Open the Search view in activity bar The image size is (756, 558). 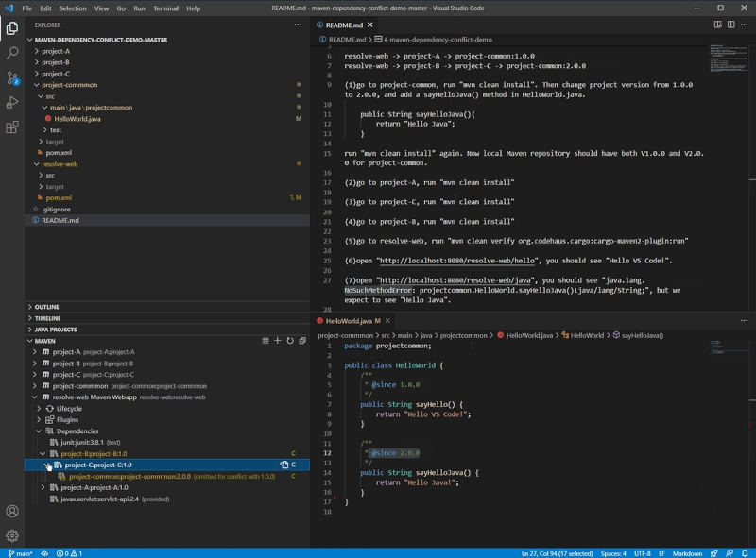[x=12, y=53]
